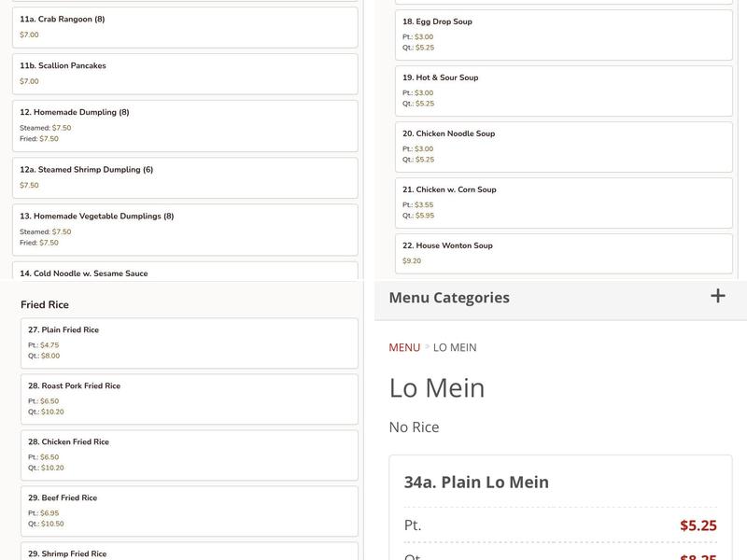Image resolution: width=747 pixels, height=560 pixels.
Task: Open Plain Lo Mein item heading
Action: [x=476, y=483]
